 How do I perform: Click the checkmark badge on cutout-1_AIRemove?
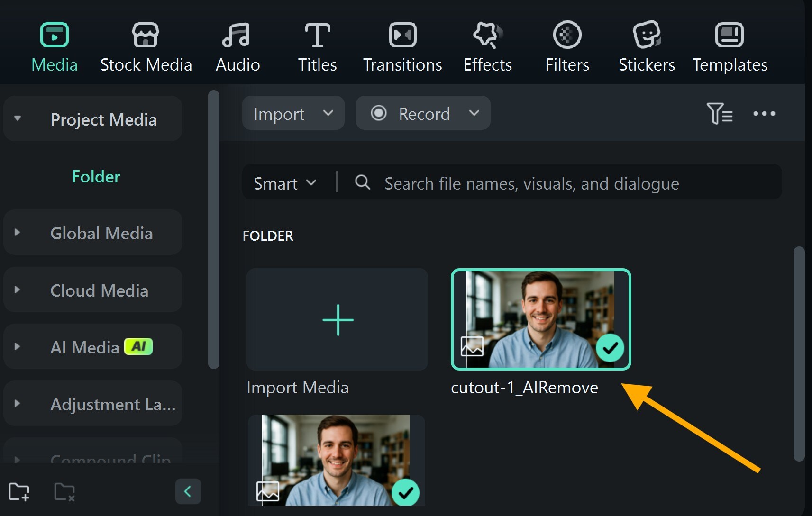[x=610, y=348]
